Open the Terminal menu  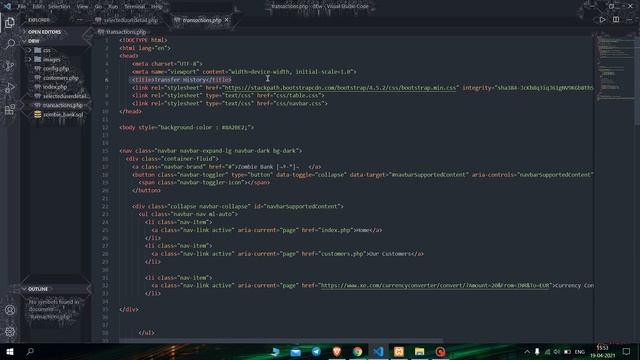134,6
